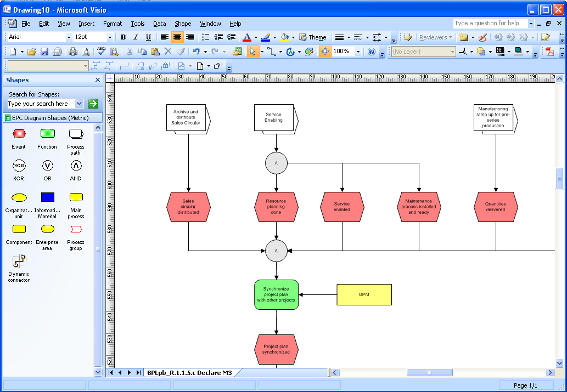Toggle Bold formatting
567x392 pixels.
[x=123, y=37]
